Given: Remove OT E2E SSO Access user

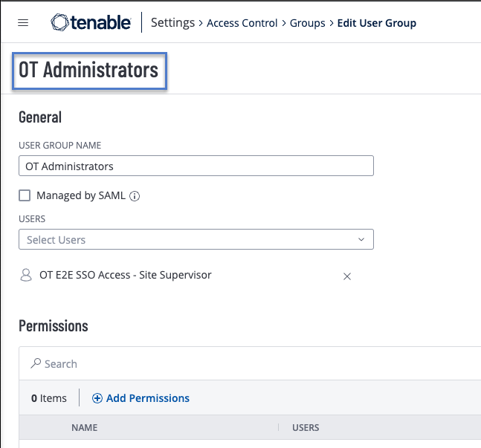Looking at the screenshot, I should [x=347, y=276].
